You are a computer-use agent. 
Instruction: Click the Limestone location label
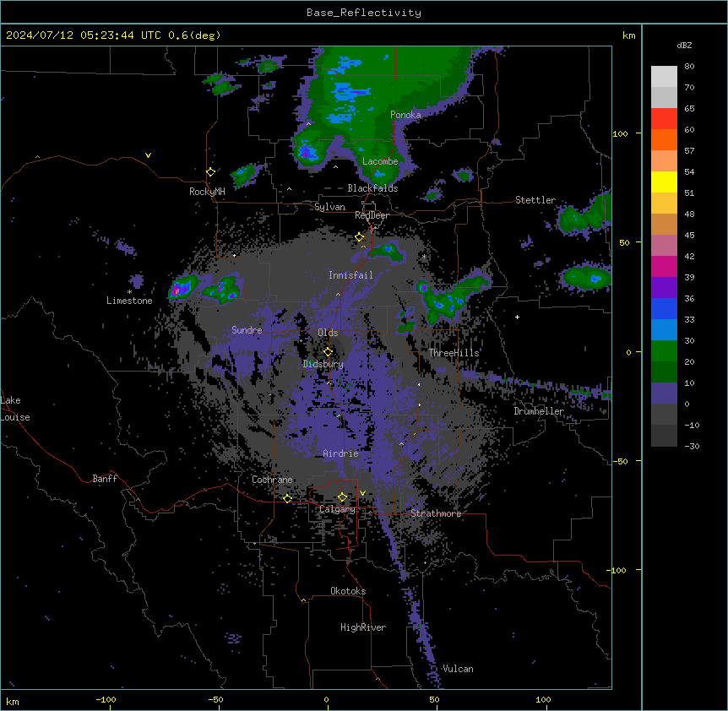coord(129,301)
